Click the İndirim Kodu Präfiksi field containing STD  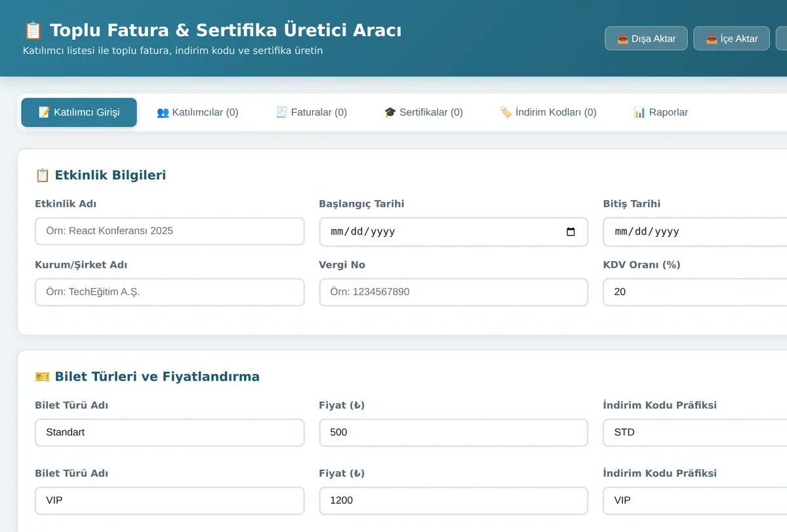695,433
